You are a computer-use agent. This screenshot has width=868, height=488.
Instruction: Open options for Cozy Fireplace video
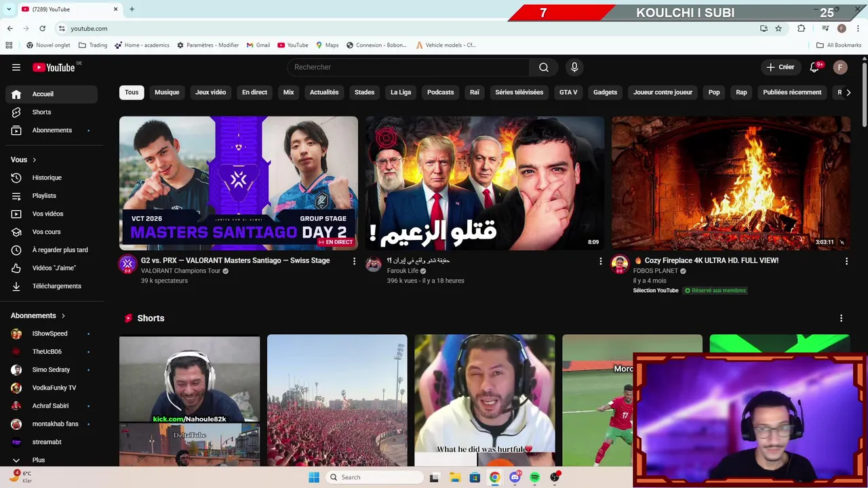coord(846,261)
